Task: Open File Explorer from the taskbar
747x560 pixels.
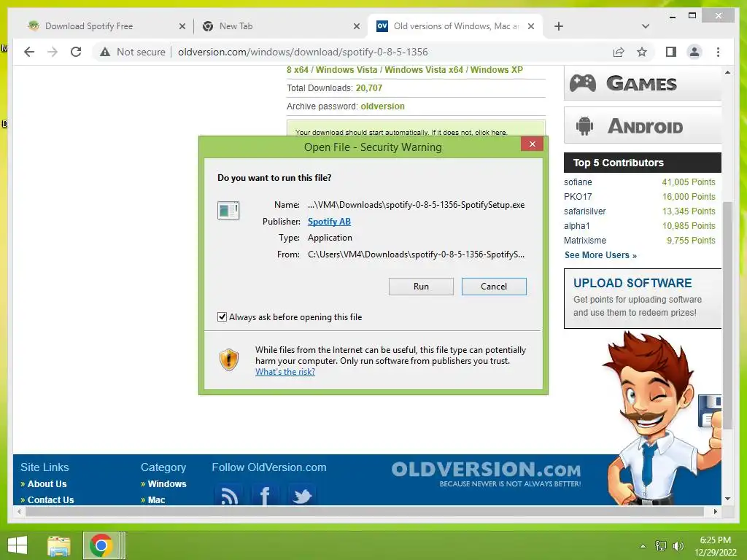Action: [58, 545]
